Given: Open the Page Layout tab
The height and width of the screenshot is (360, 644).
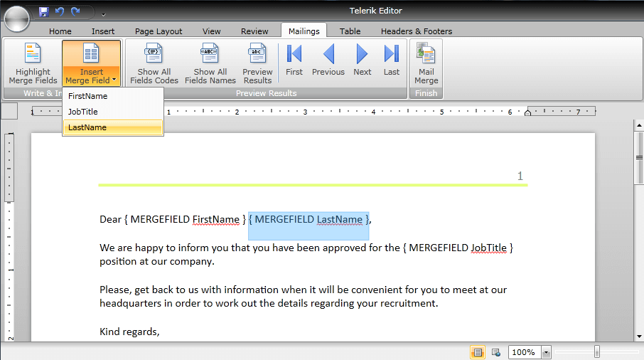Looking at the screenshot, I should coord(159,31).
